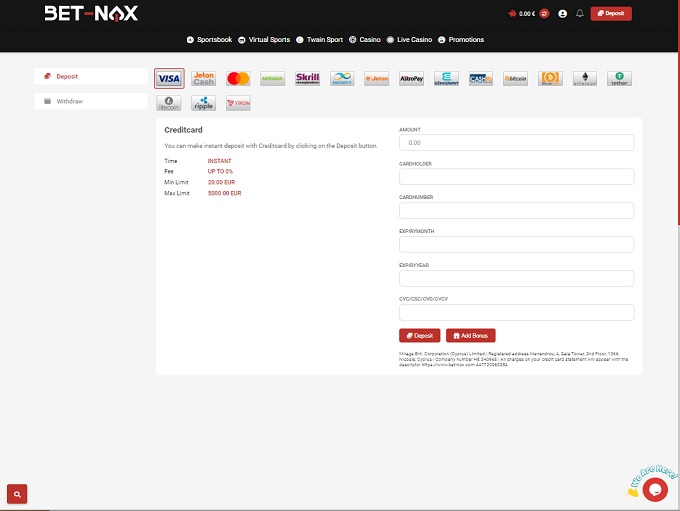Select Bitcoin deposit method
The image size is (680, 511).
pyautogui.click(x=515, y=78)
